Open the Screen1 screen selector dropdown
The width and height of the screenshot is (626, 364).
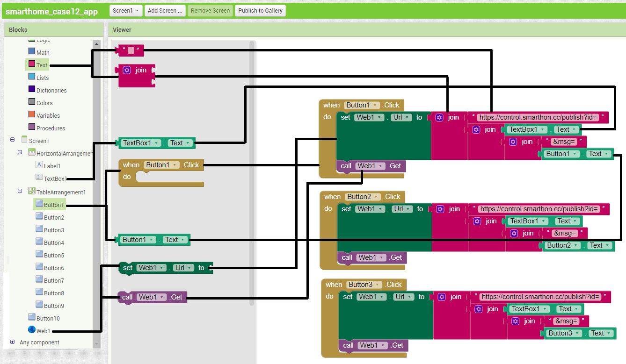[x=126, y=10]
